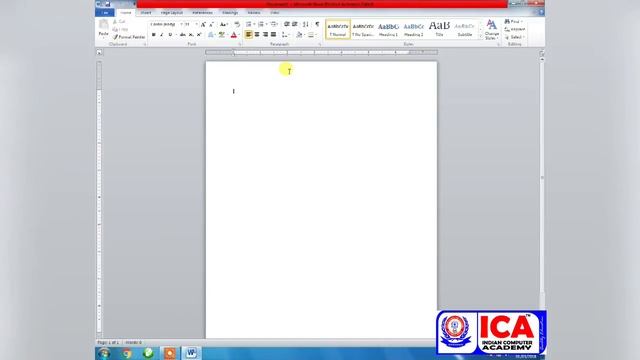Apply the Title style

(x=439, y=29)
